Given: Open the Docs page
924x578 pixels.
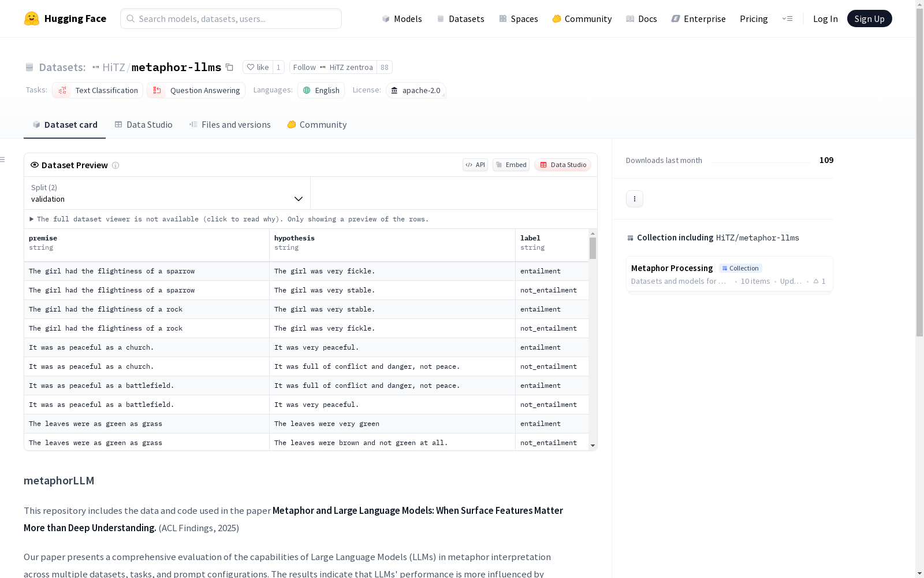Looking at the screenshot, I should 641,18.
